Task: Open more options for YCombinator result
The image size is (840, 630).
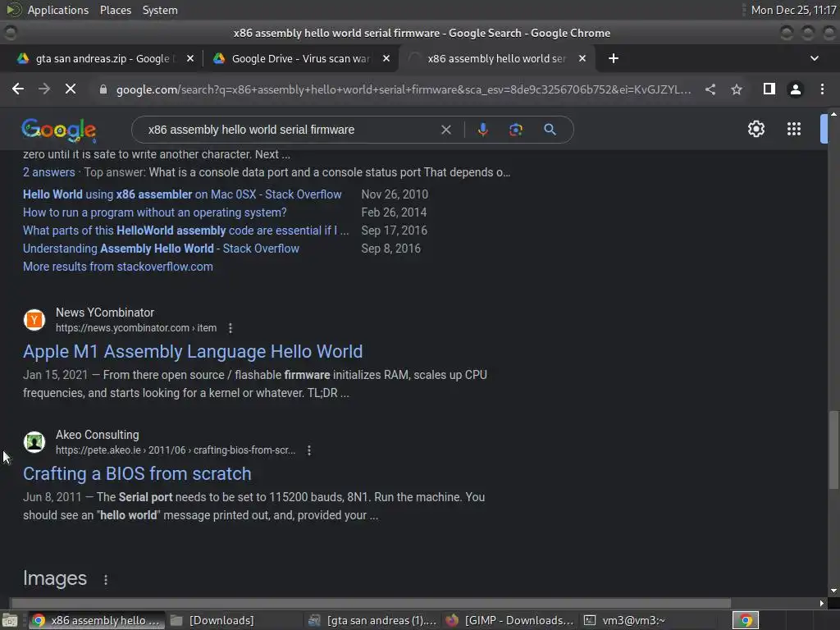Action: (231, 328)
